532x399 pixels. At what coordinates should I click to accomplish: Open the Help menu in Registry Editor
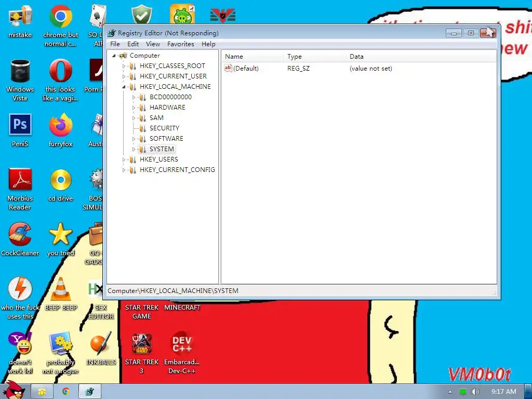(208, 44)
